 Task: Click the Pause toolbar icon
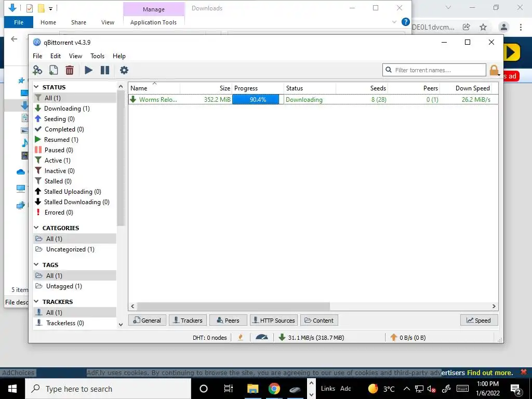pos(105,70)
